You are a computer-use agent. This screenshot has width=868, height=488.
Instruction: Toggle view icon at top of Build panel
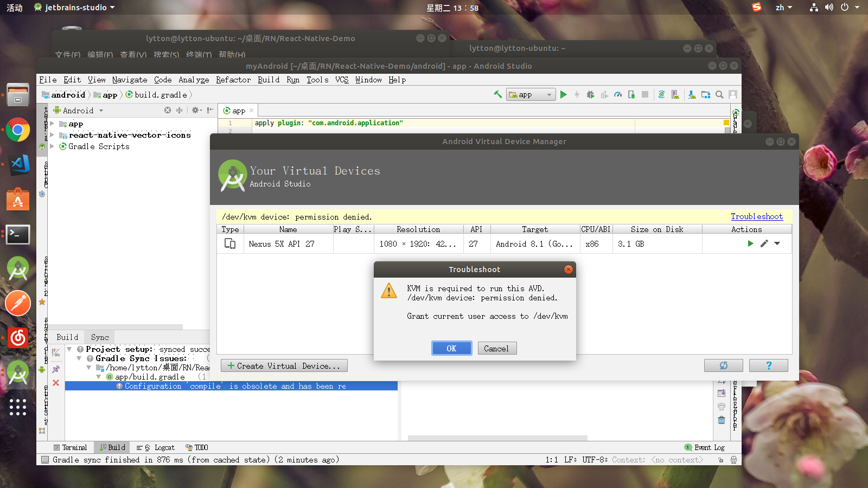(x=56, y=352)
